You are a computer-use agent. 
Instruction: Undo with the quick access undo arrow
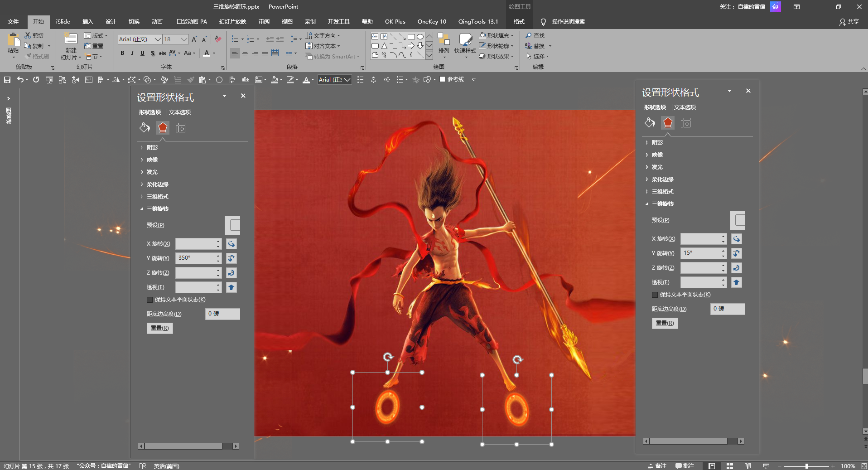20,80
